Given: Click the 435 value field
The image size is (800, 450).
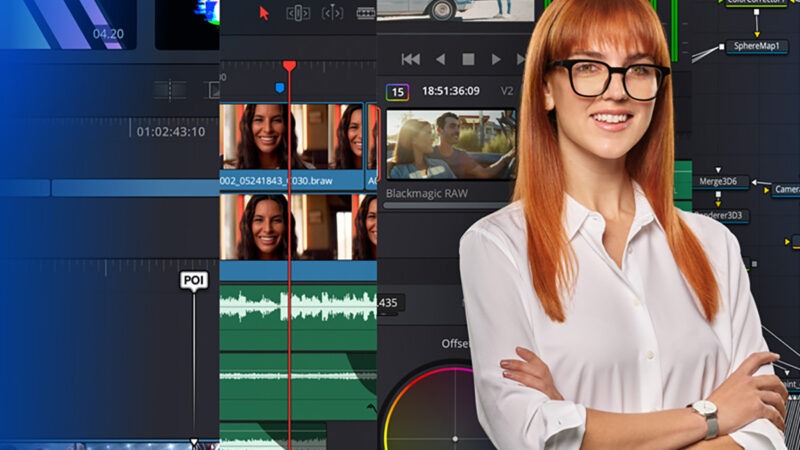Looking at the screenshot, I should (391, 303).
